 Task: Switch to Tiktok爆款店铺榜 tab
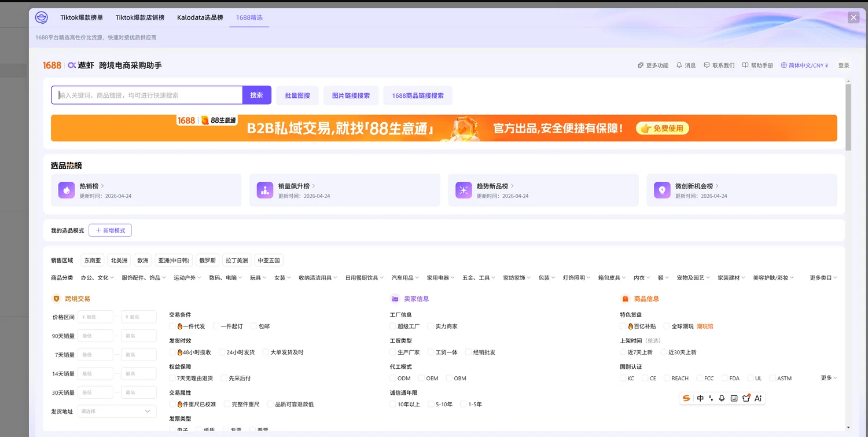click(140, 18)
